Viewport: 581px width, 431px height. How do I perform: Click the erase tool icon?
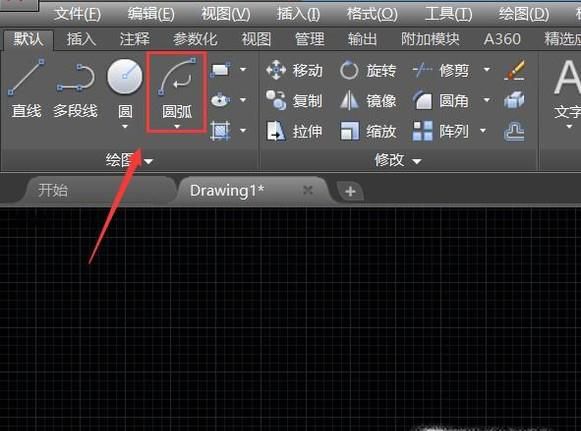[515, 70]
